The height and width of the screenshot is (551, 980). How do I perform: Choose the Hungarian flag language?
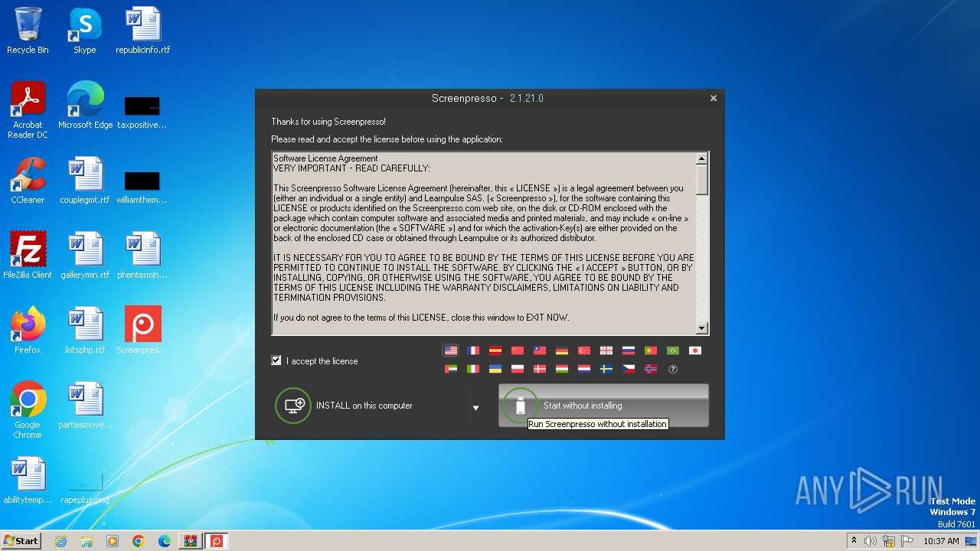point(562,369)
